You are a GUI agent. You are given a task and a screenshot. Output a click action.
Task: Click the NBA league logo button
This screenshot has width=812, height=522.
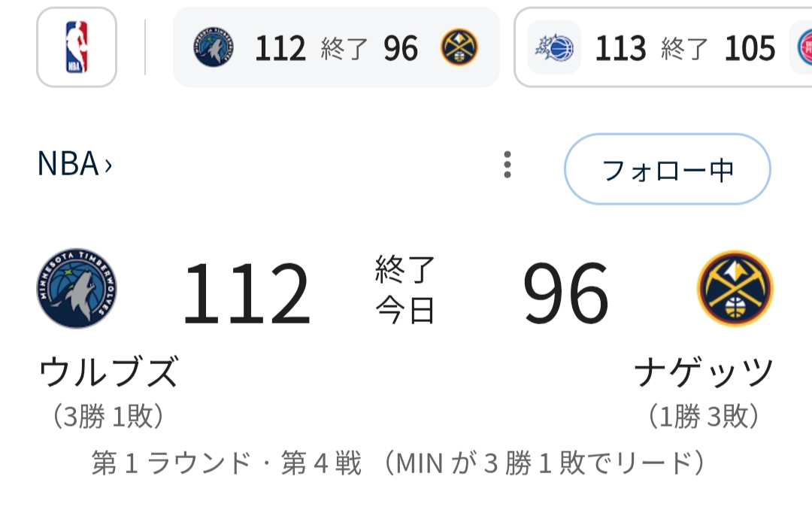77,47
